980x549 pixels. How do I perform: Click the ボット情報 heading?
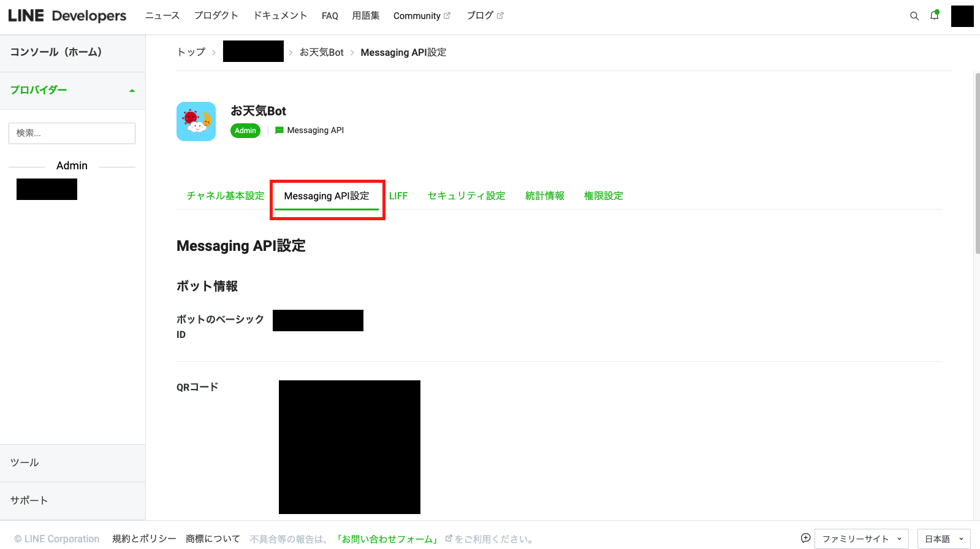tap(207, 286)
